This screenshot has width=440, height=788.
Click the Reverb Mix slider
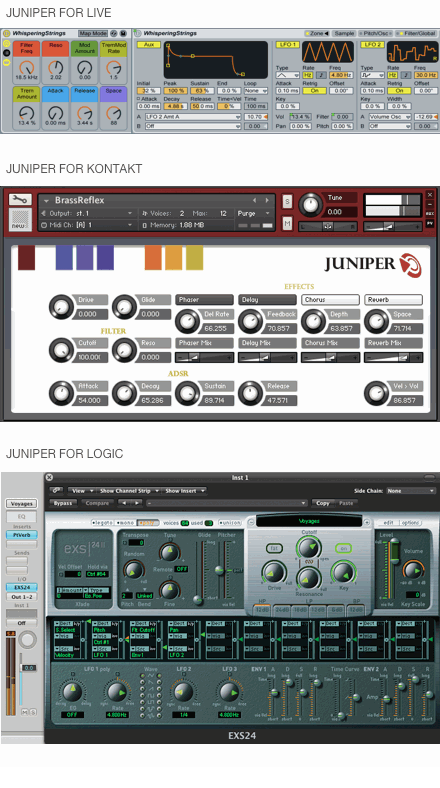(393, 357)
